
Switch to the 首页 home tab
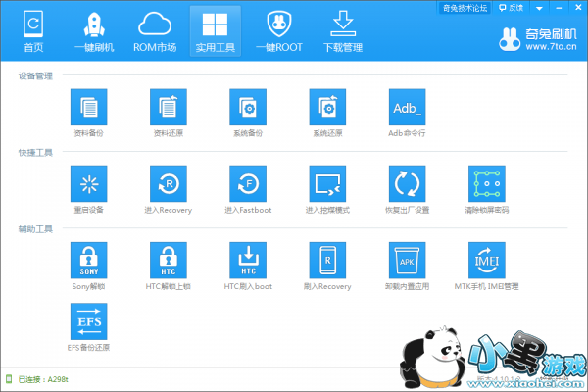33,31
